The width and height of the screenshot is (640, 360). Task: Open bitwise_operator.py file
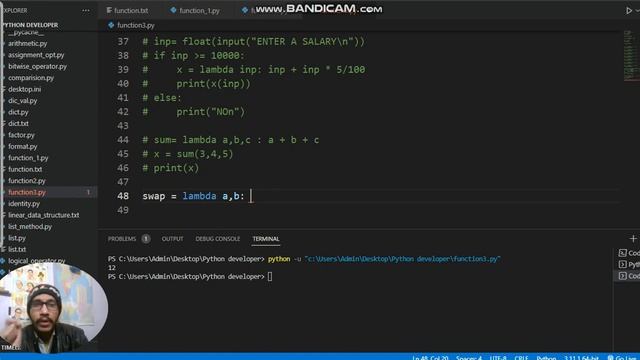(37, 66)
